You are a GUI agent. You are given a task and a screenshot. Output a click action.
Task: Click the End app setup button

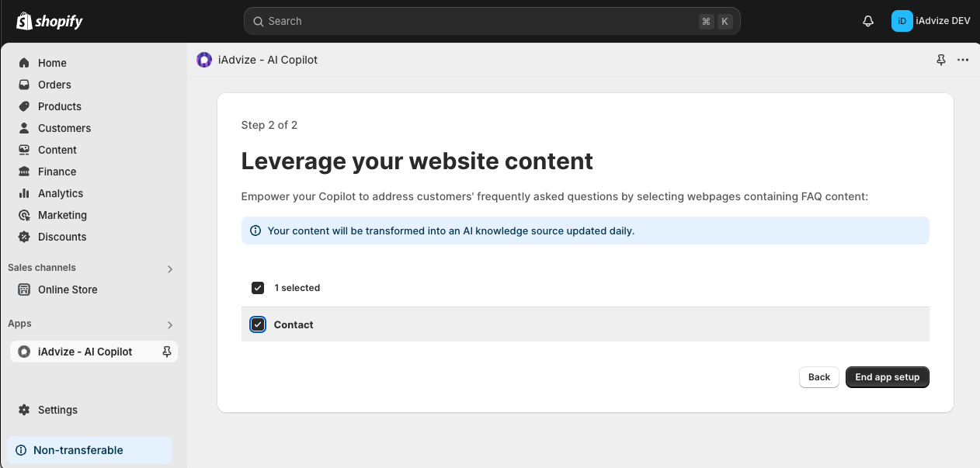(x=887, y=377)
